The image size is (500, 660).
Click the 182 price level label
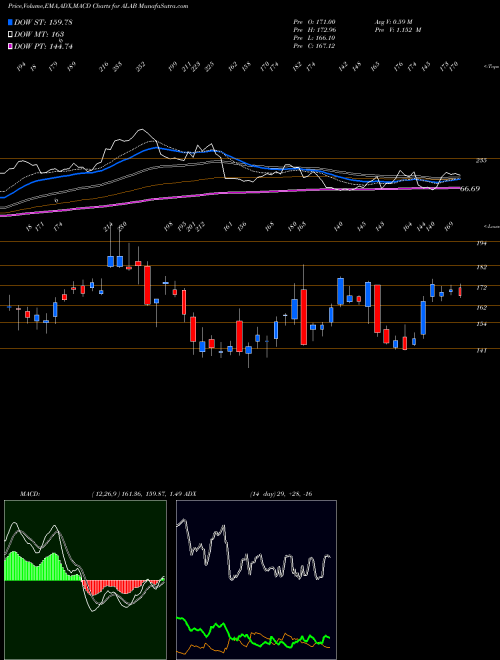[x=481, y=267]
